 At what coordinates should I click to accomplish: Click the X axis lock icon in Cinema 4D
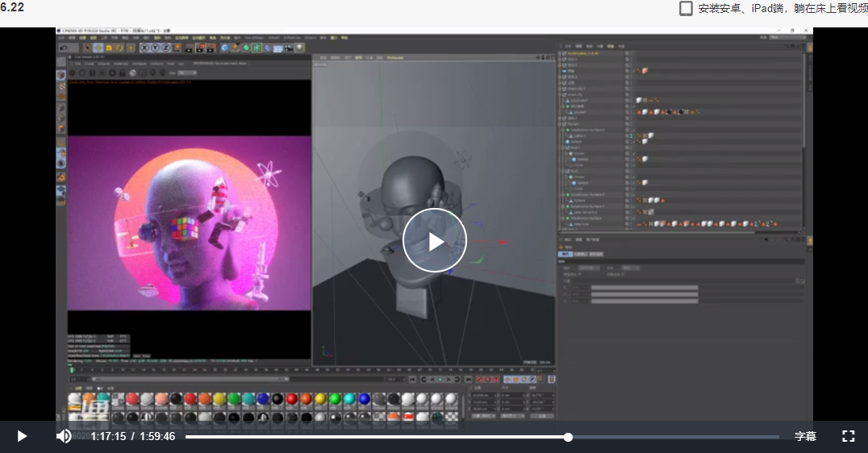(x=144, y=48)
